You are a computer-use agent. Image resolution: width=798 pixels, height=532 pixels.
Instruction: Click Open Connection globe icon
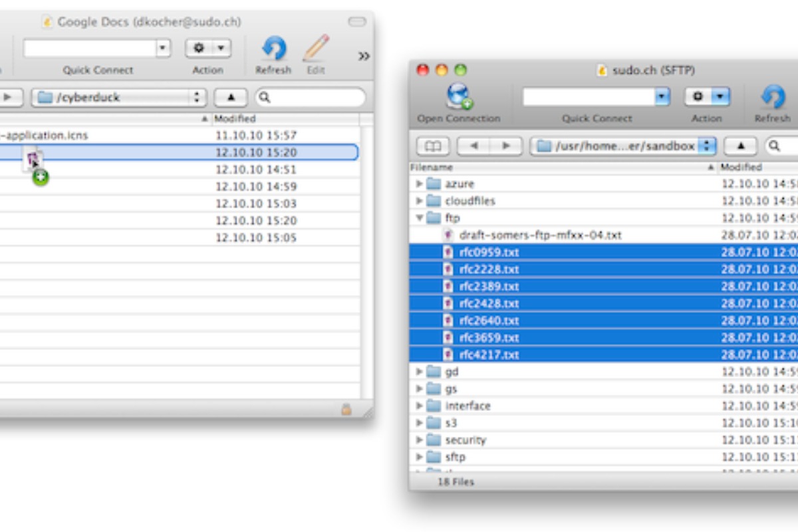tap(458, 97)
